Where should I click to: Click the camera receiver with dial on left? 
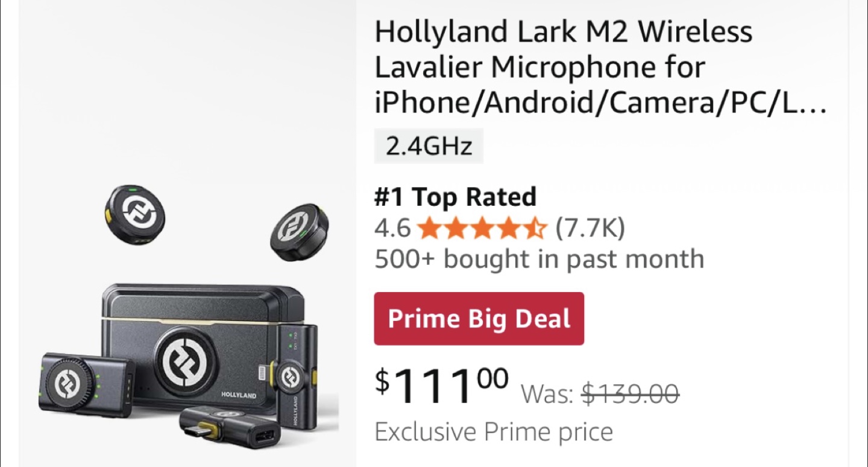[85, 384]
